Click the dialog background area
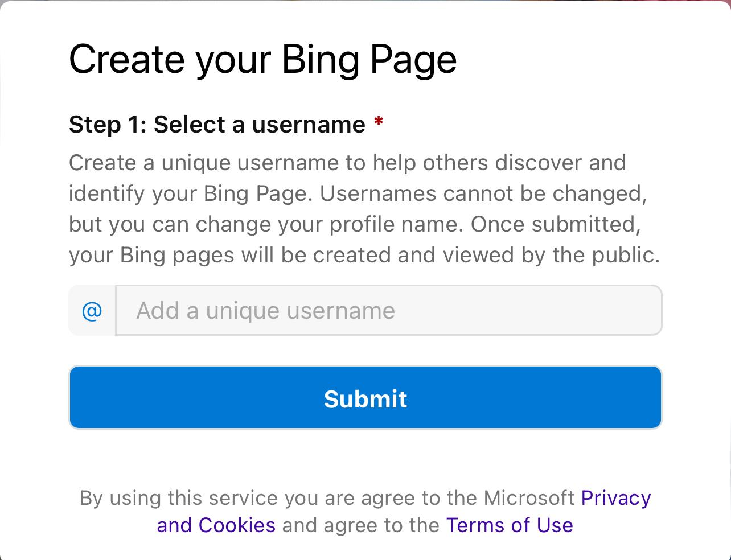The height and width of the screenshot is (560, 731). [365, 455]
